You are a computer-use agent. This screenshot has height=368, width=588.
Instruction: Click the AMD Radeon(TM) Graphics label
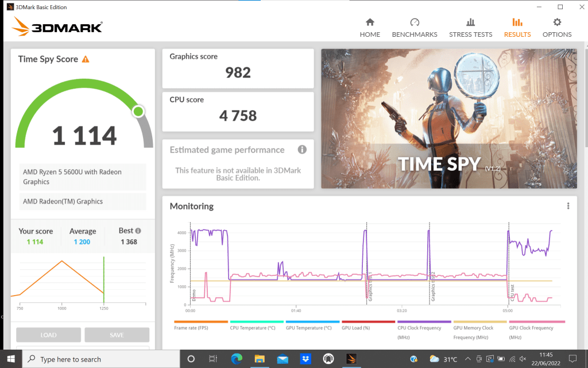83,201
